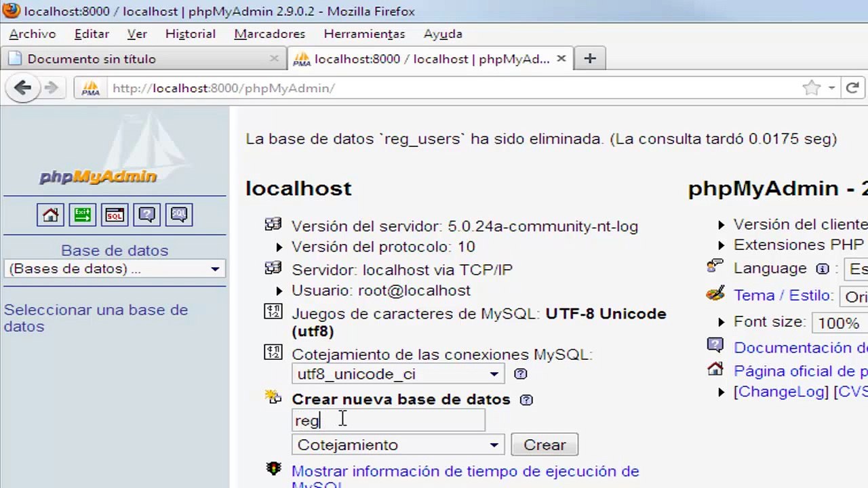
Task: Open the '(Bases de datos) ...' dropdown
Action: click(x=115, y=269)
